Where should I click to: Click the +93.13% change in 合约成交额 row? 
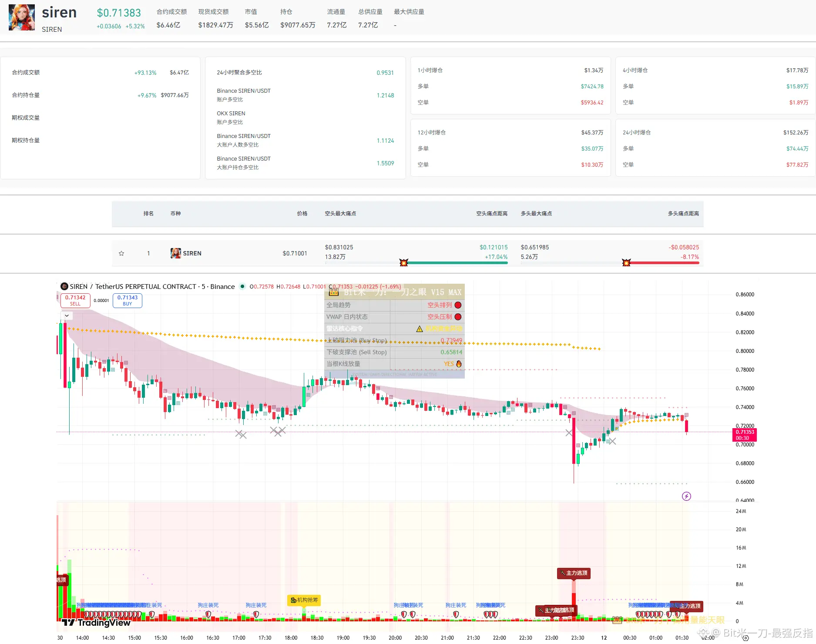[x=145, y=73]
